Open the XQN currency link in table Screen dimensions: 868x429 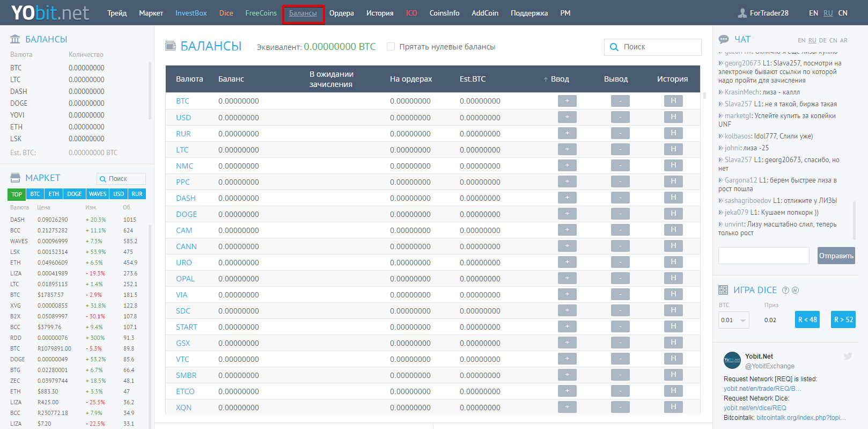click(183, 408)
